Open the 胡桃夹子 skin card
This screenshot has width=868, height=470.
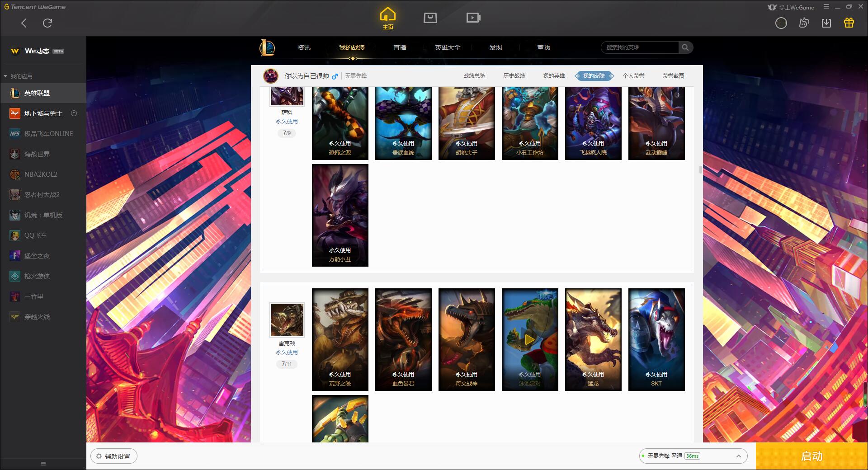coord(467,123)
